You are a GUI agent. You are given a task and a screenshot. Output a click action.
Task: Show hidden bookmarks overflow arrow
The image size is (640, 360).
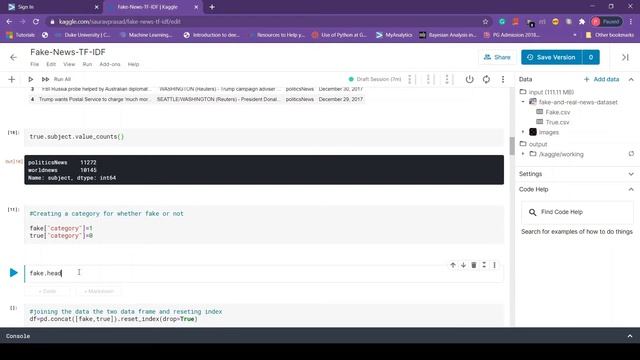(x=575, y=35)
